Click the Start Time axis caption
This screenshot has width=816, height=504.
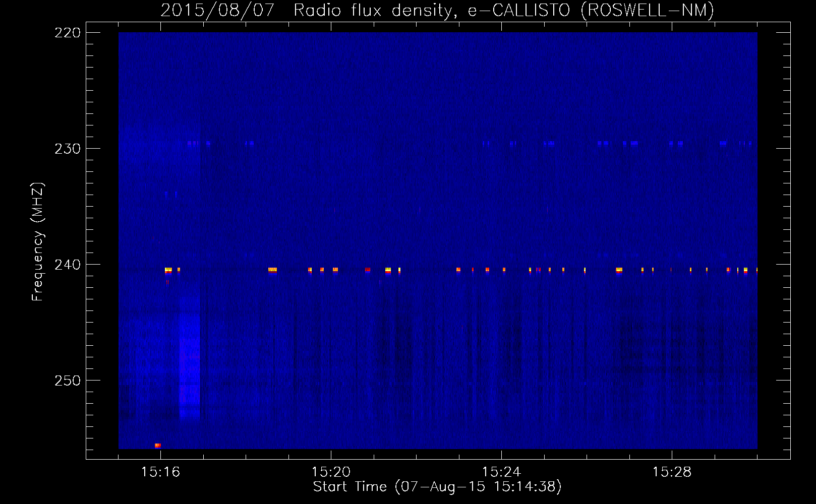[437, 487]
